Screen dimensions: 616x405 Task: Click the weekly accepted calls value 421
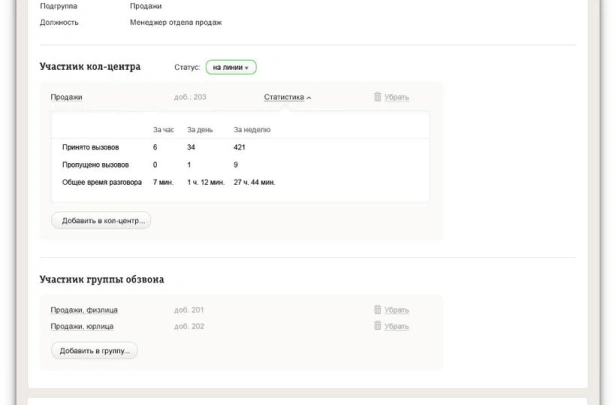pos(239,147)
